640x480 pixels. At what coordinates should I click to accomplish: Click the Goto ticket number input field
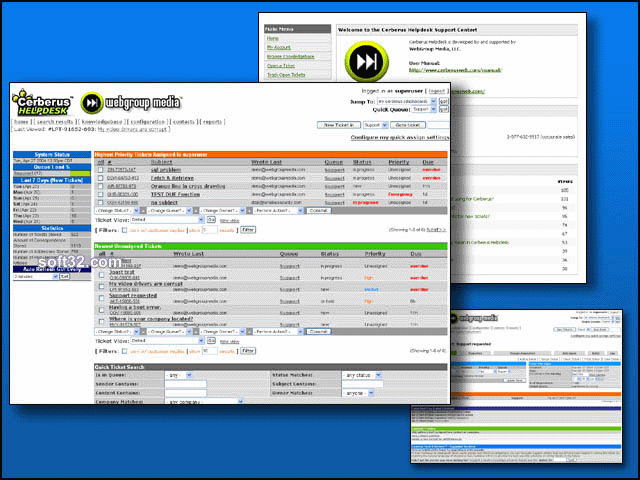click(438, 125)
